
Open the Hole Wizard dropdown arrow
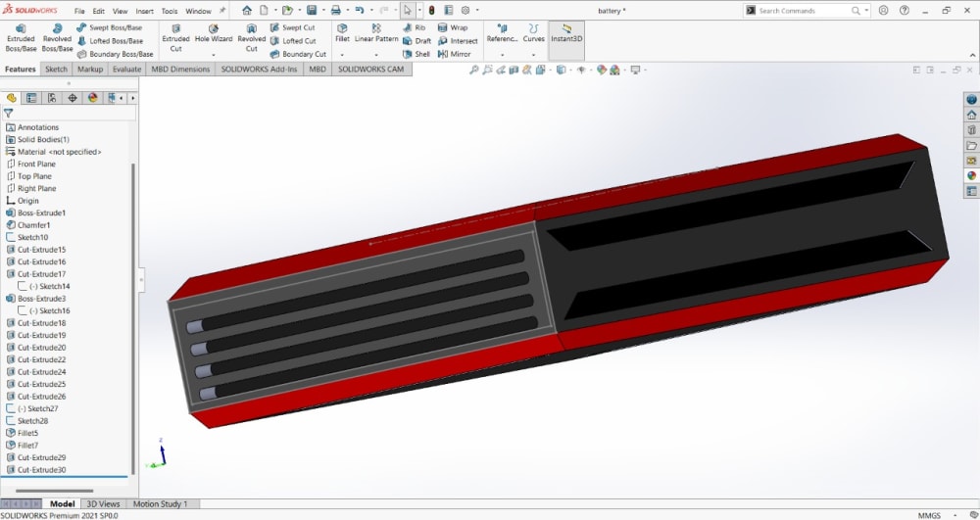click(x=214, y=55)
